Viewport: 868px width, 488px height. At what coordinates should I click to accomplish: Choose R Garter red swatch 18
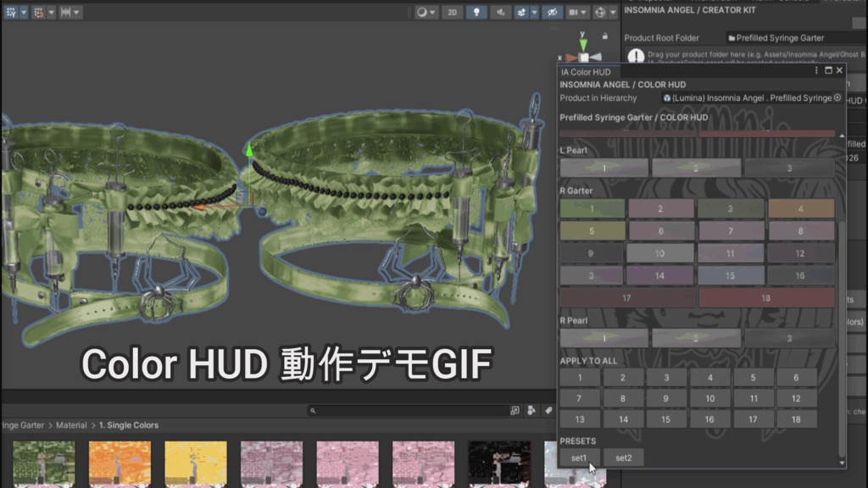coord(766,297)
